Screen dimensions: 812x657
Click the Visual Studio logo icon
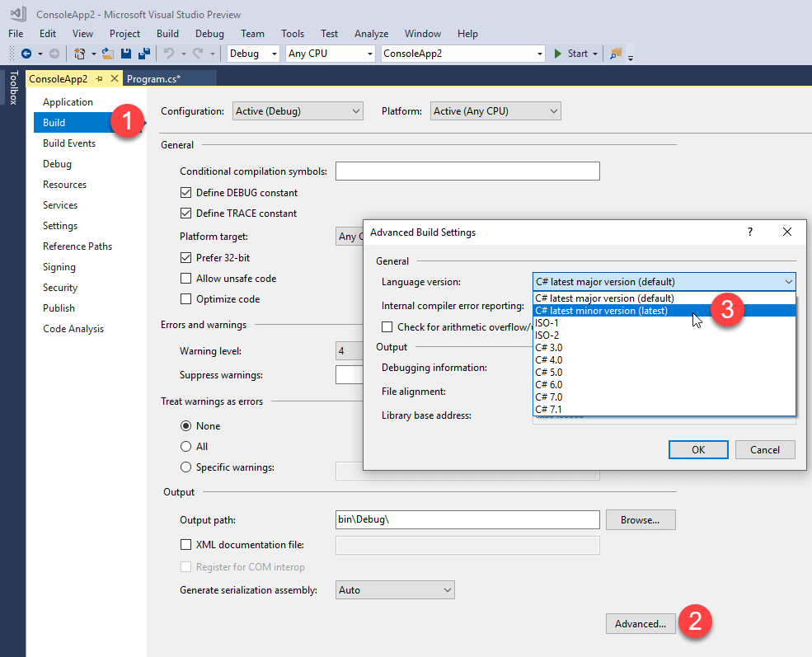(x=19, y=14)
